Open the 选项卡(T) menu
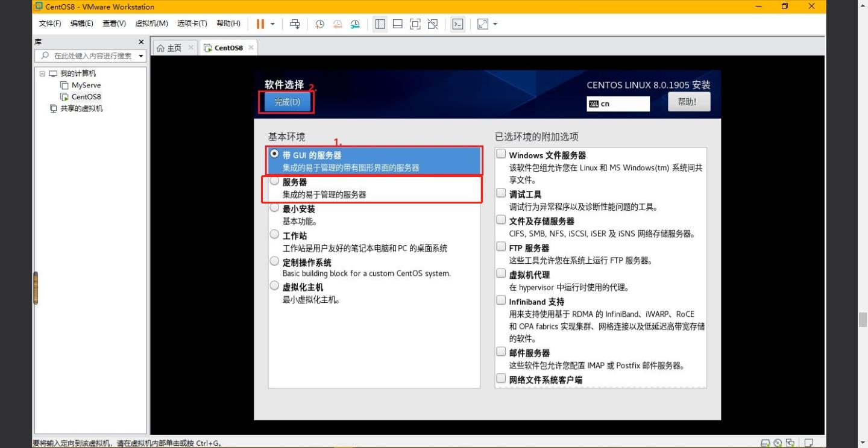868x448 pixels. pyautogui.click(x=192, y=23)
